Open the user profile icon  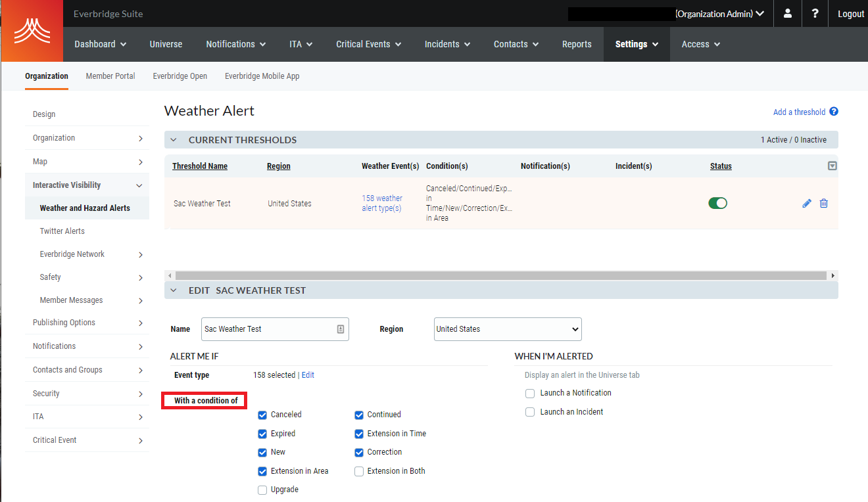788,14
